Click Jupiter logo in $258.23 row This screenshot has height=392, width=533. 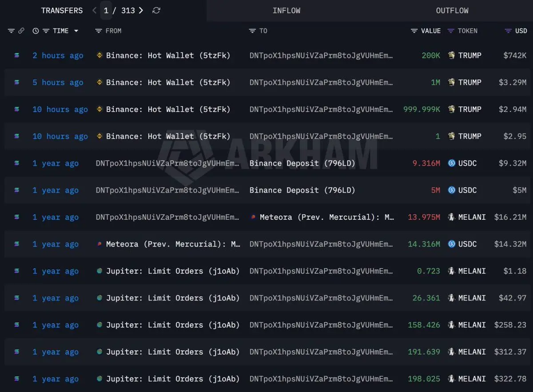tap(99, 325)
